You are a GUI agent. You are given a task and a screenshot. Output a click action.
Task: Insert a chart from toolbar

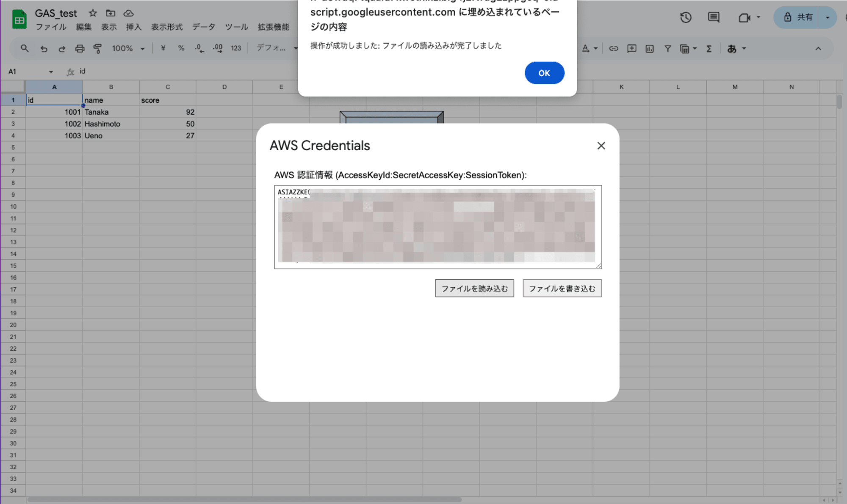coord(650,49)
